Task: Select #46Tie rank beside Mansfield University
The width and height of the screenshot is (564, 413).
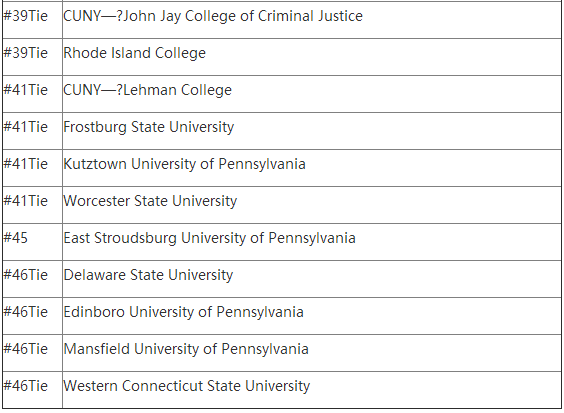Action: 26,349
